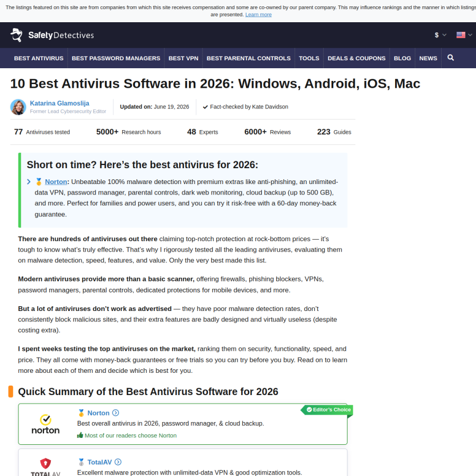Screen dimensions: 476x476
Task: Click the thumbs-up readers choose Norton icon
Action: (x=80, y=435)
